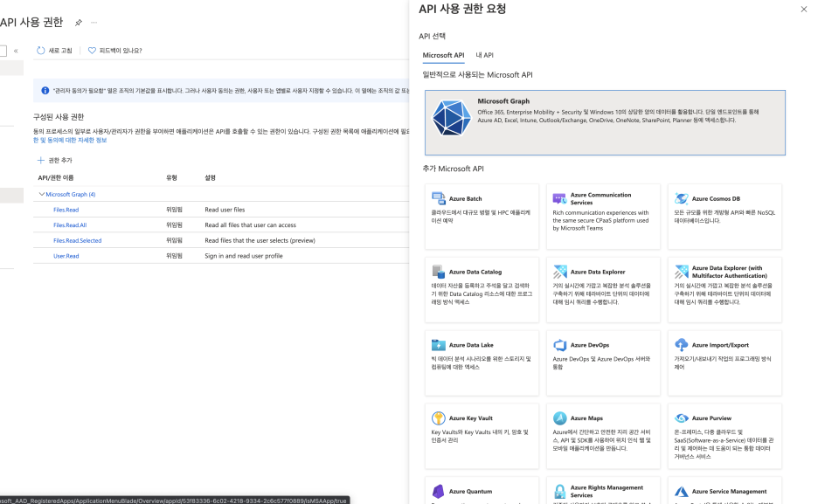Click the Azure Rights Management Services lock icon
This screenshot has width=818, height=504.
tap(560, 492)
